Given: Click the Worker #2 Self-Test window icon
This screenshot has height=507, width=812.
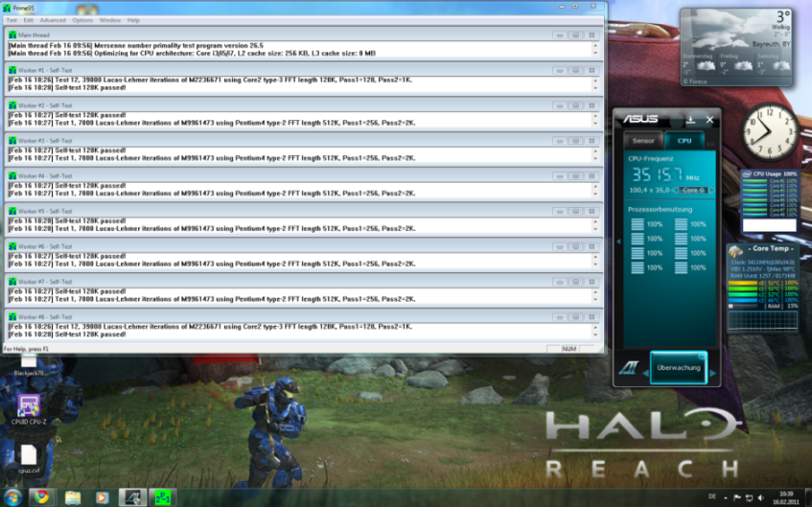Looking at the screenshot, I should (x=12, y=105).
